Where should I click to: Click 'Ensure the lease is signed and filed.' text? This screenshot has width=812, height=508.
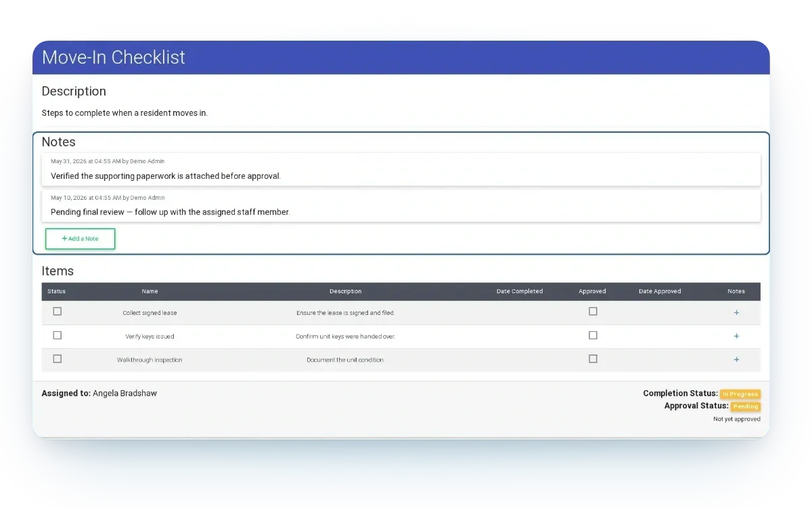(x=345, y=313)
